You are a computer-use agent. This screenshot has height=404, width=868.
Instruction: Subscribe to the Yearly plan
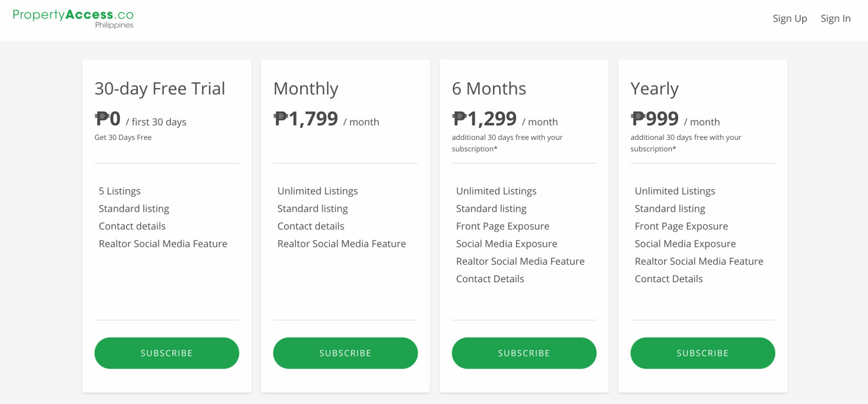click(x=703, y=353)
